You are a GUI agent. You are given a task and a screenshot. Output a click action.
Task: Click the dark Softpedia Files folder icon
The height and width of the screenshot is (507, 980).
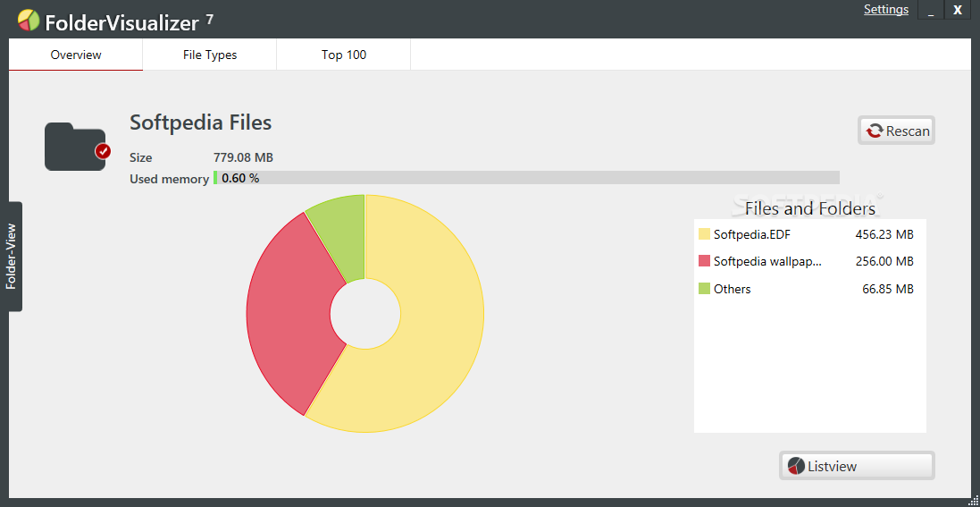pos(75,146)
